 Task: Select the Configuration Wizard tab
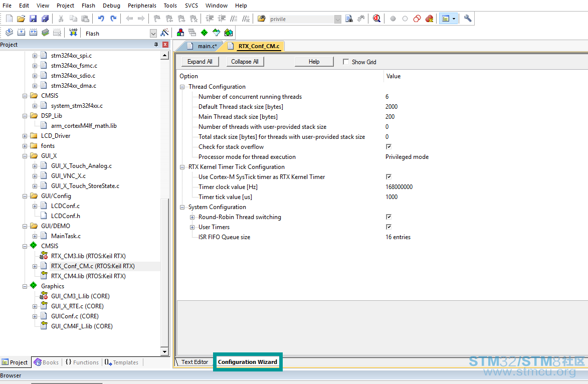[x=248, y=362]
